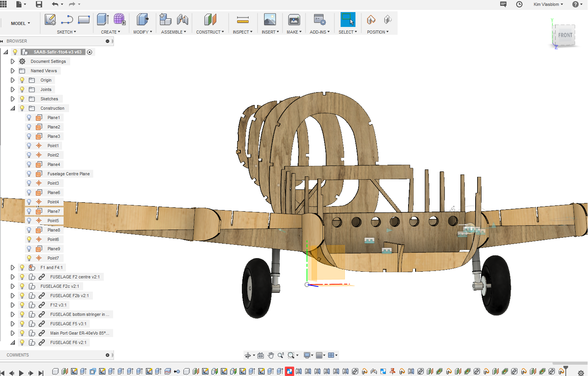Click the Insert image icon

[270, 20]
